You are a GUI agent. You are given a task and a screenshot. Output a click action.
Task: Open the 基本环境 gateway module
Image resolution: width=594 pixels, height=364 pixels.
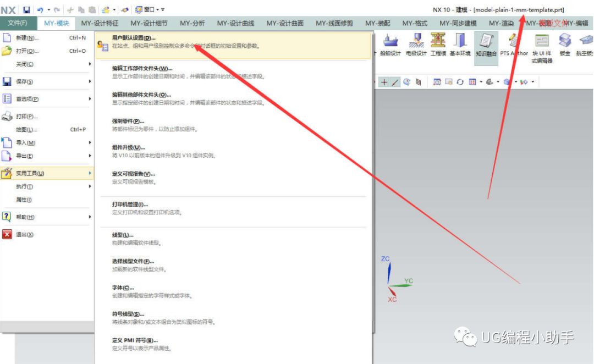(460, 45)
